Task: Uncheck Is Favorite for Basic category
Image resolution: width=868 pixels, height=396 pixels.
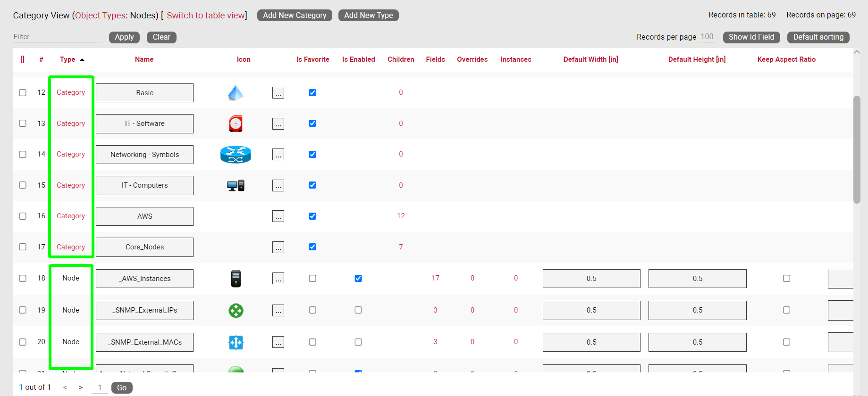Action: pos(312,93)
